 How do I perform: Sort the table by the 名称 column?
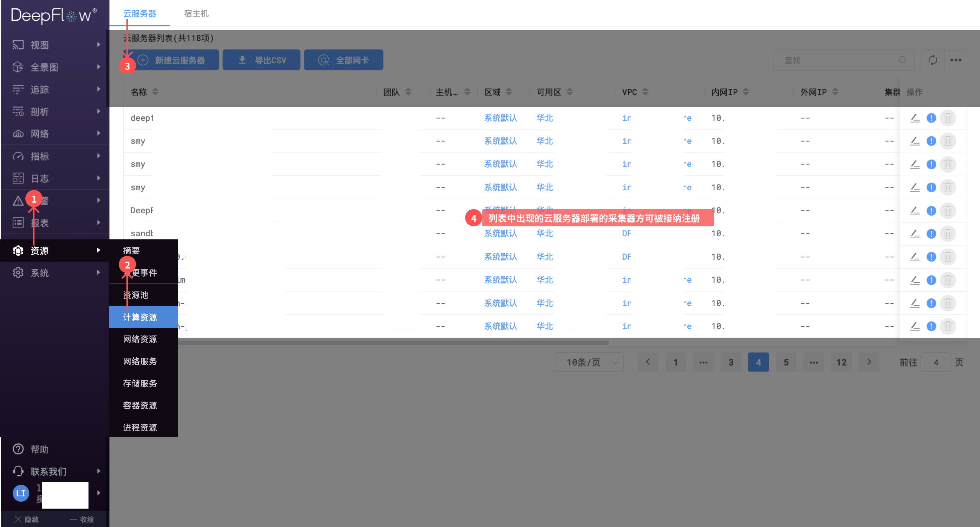coord(155,92)
